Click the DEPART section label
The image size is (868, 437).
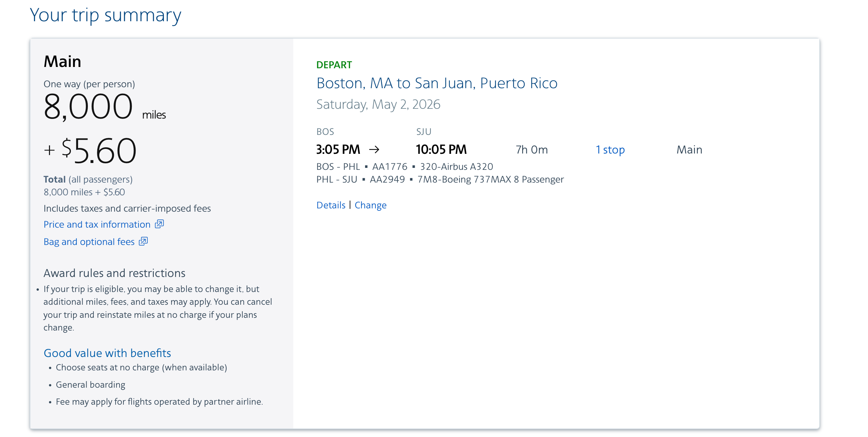click(x=334, y=64)
